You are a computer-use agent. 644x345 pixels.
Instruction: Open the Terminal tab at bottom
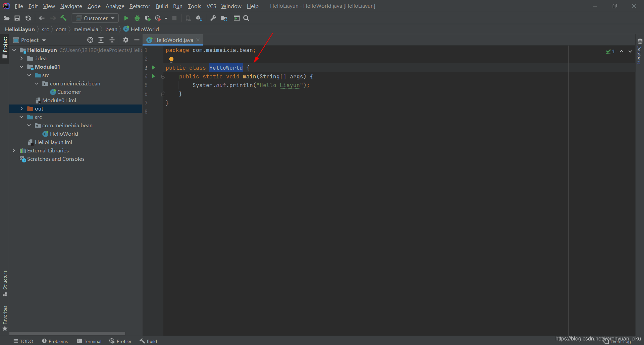coord(89,341)
